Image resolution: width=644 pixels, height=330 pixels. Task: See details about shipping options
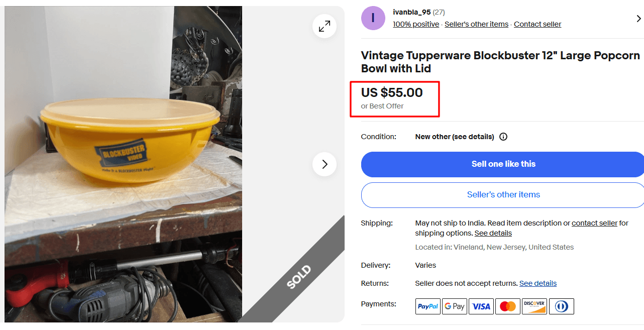click(493, 233)
